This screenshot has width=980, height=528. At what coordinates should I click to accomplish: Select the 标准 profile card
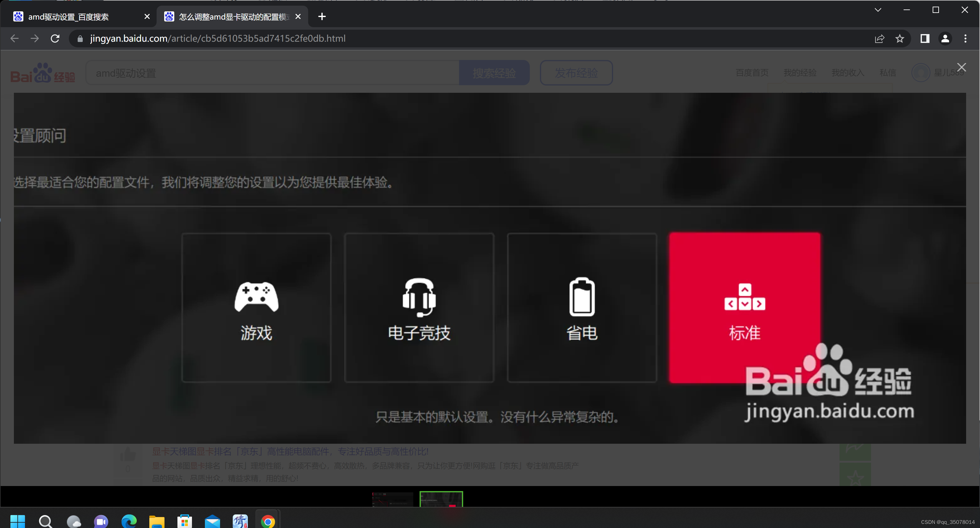click(744, 307)
